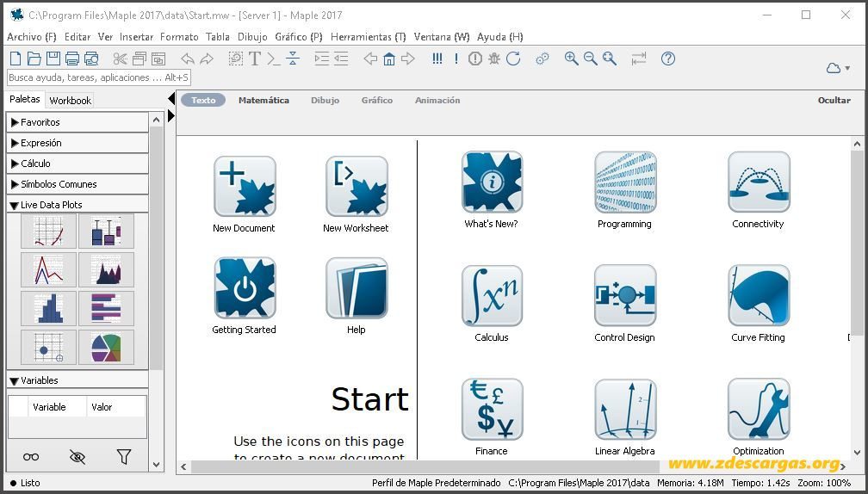
Task: Show variables with the glasses icon
Action: 31,456
